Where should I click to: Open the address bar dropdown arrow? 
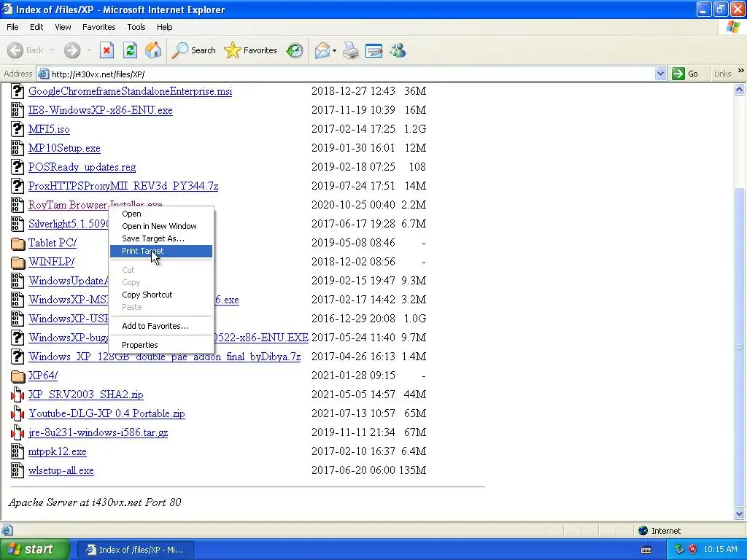point(660,74)
